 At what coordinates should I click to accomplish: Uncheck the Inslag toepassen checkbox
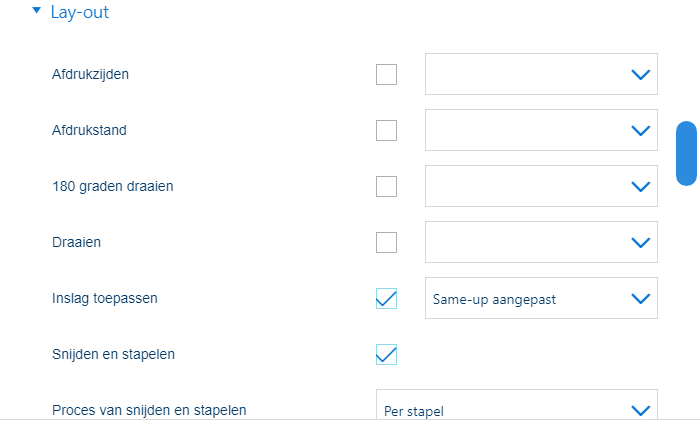click(x=386, y=298)
